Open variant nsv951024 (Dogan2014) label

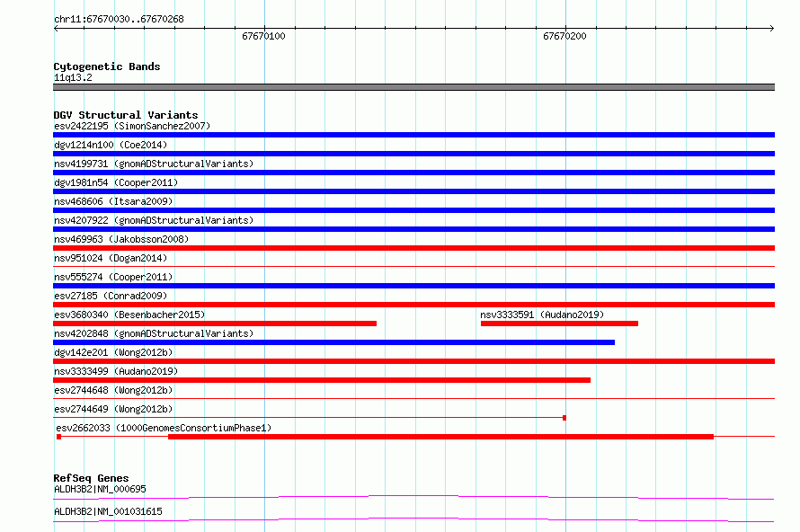[111, 258]
